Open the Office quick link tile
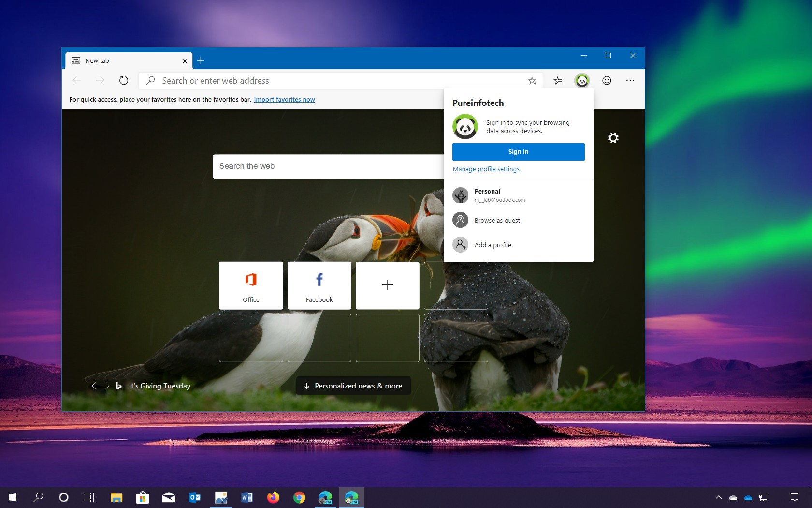This screenshot has width=812, height=508. [251, 285]
